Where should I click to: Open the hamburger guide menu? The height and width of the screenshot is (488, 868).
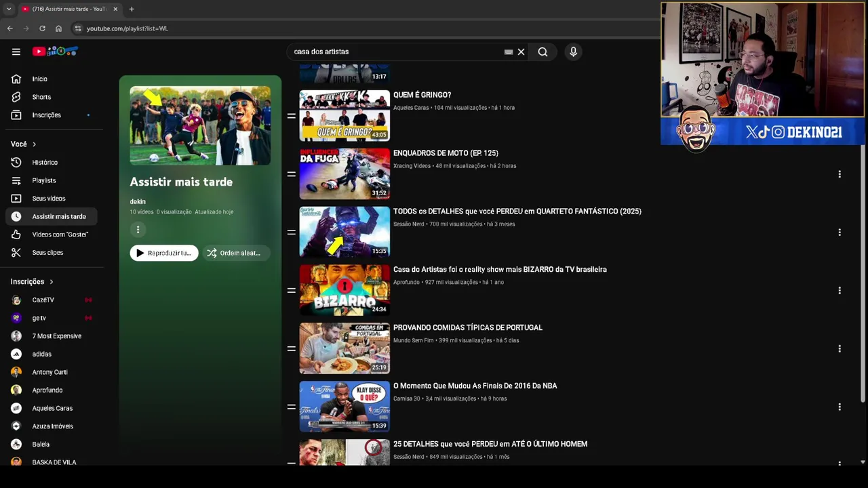16,52
